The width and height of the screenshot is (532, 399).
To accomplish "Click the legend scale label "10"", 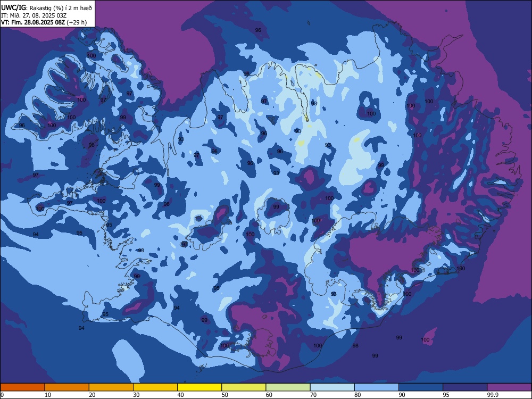I will coord(48,395).
